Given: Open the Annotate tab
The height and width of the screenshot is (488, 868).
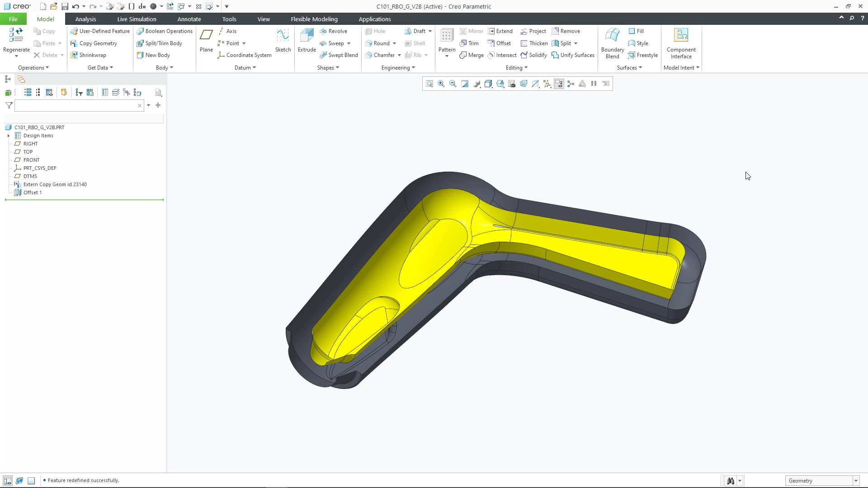Looking at the screenshot, I should [189, 19].
